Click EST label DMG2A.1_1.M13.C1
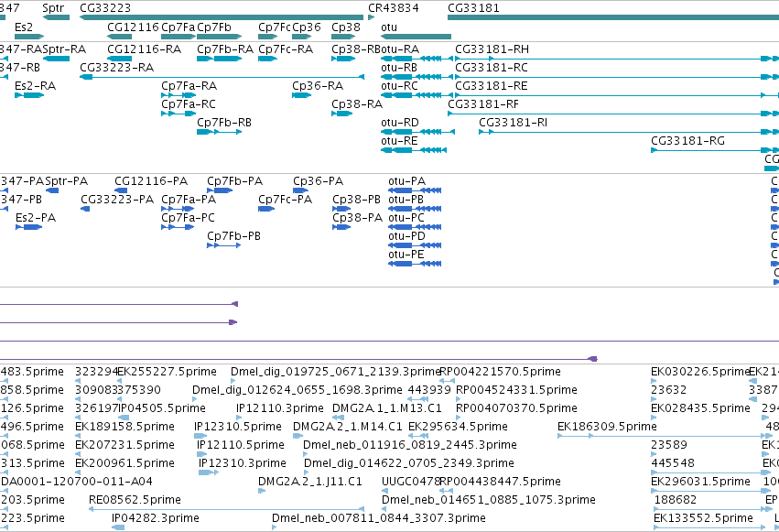779x532 pixels. [387, 408]
